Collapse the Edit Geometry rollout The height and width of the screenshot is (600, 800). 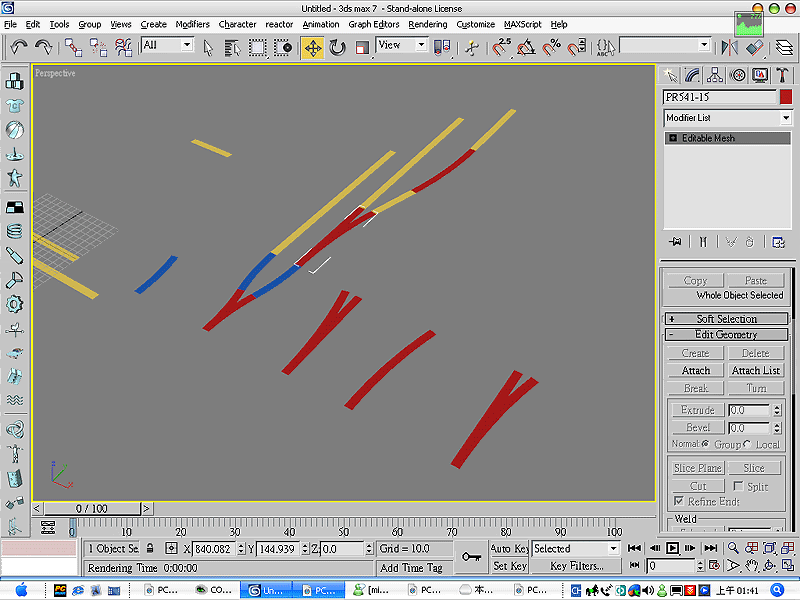coord(727,335)
